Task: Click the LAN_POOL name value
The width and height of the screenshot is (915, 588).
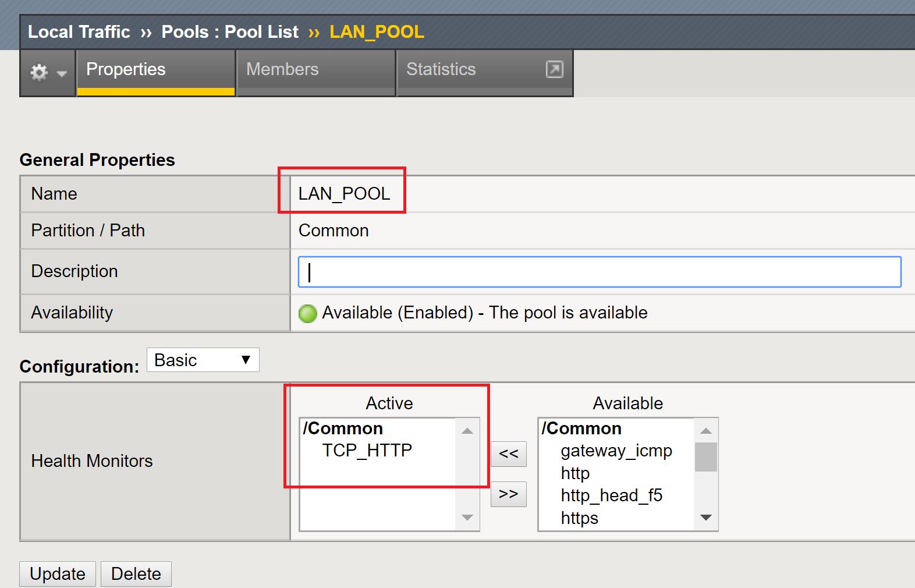Action: click(x=345, y=194)
